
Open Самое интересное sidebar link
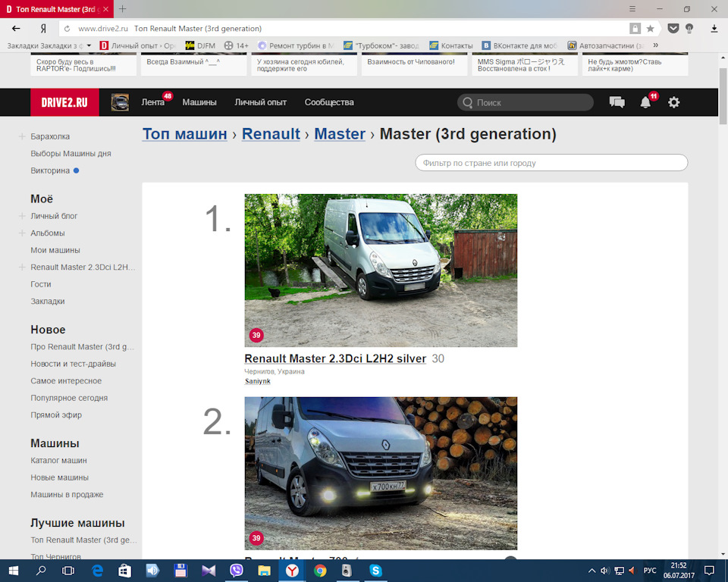click(66, 381)
